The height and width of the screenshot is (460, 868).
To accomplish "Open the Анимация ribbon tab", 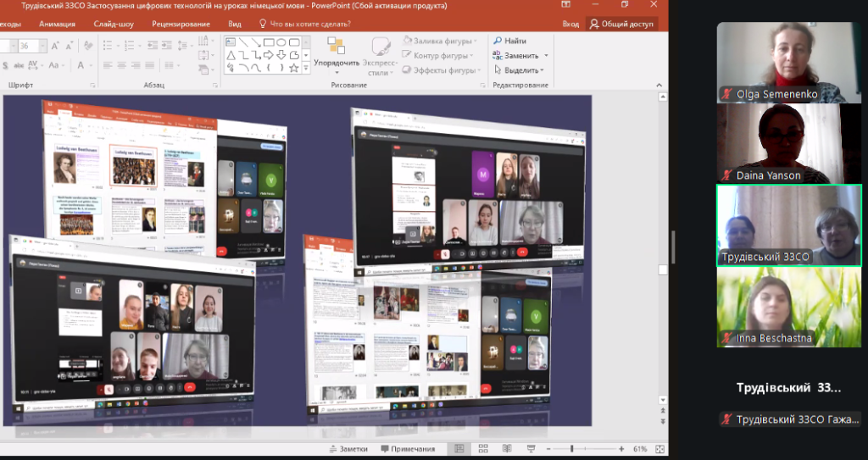I will pos(57,24).
